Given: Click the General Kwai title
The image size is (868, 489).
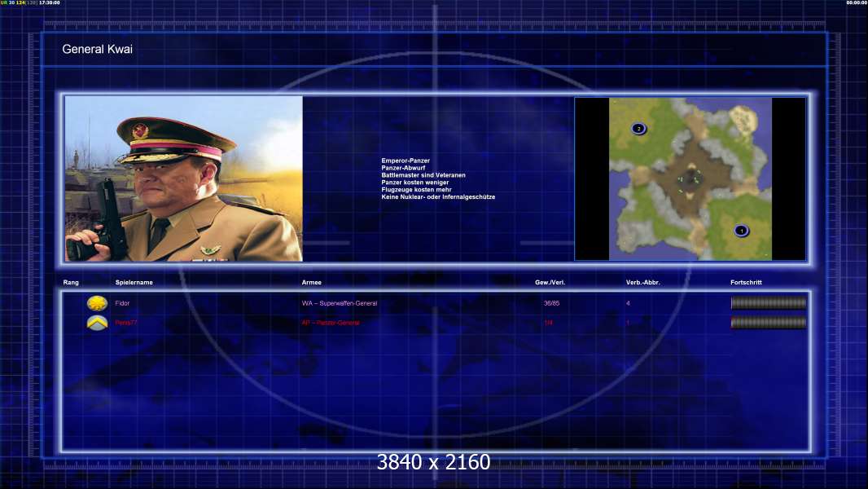Looking at the screenshot, I should tap(98, 49).
